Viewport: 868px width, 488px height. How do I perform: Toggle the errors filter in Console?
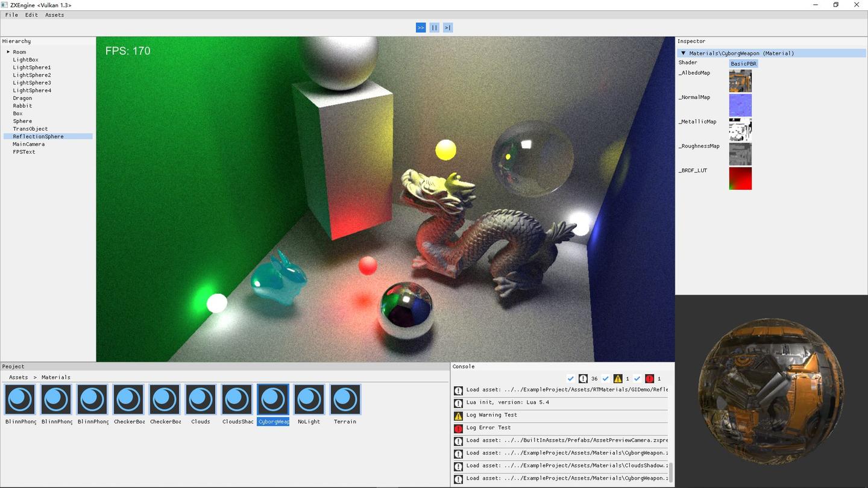pos(637,378)
